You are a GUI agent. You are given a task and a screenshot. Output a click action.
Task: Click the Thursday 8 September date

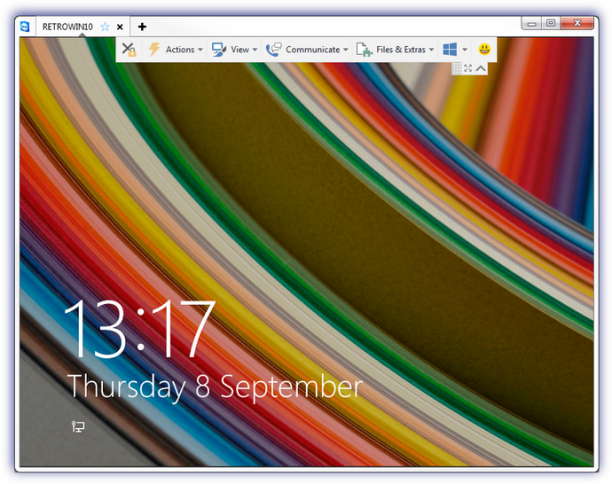(x=215, y=386)
